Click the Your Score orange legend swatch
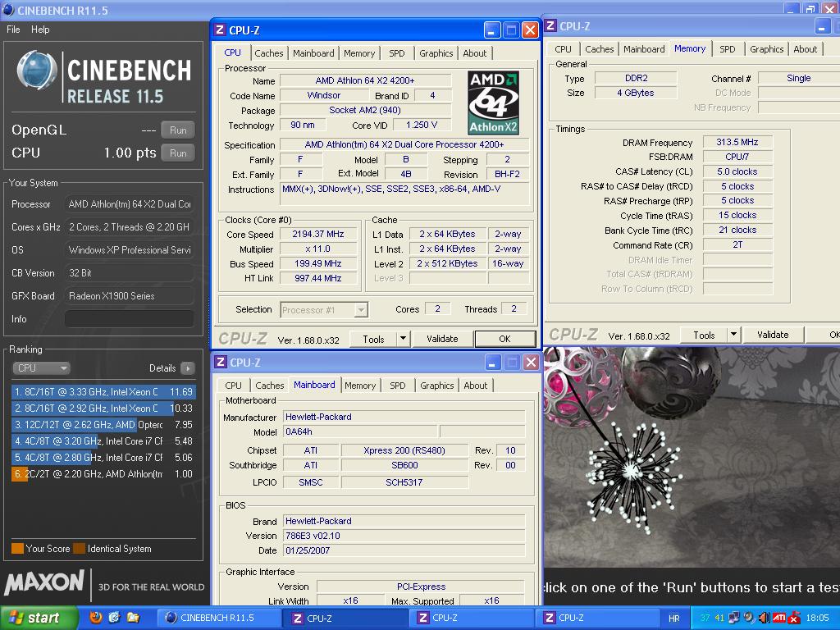The width and height of the screenshot is (840, 630). click(x=18, y=549)
